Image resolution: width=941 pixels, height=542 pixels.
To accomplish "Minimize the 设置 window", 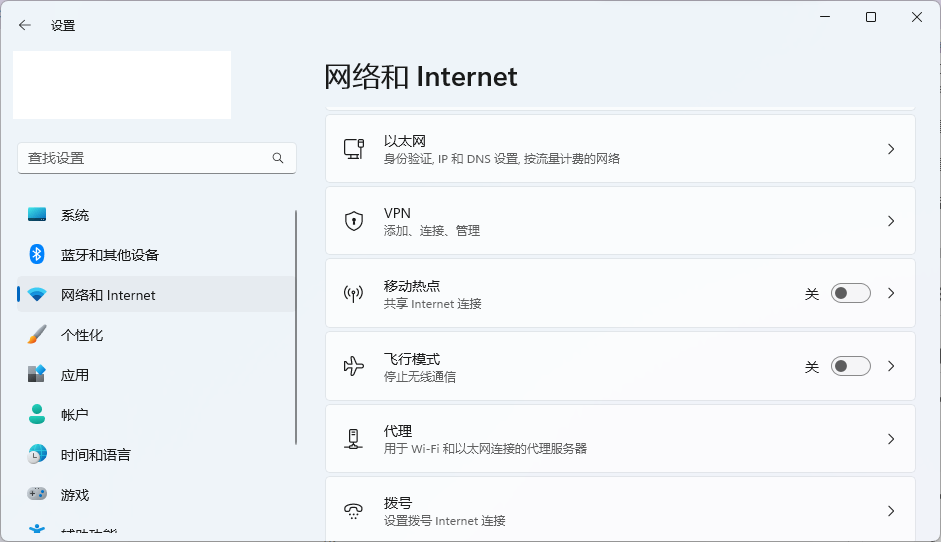I will pyautogui.click(x=825, y=17).
